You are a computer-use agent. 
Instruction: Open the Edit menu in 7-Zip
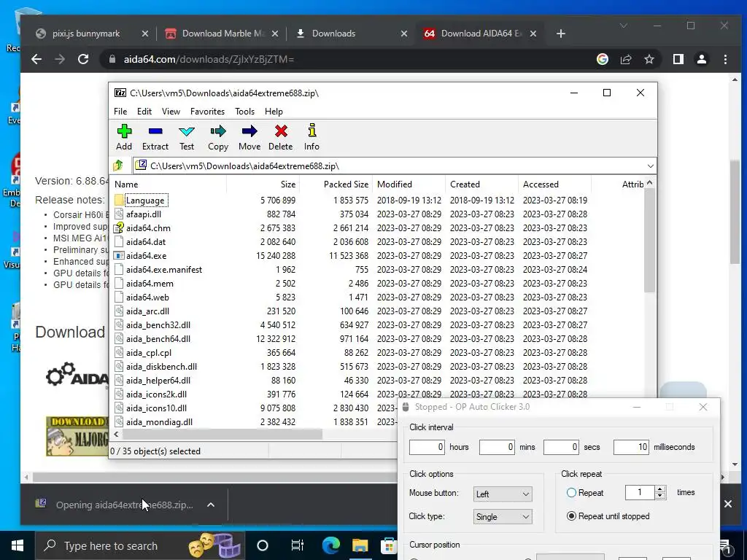[x=144, y=112]
